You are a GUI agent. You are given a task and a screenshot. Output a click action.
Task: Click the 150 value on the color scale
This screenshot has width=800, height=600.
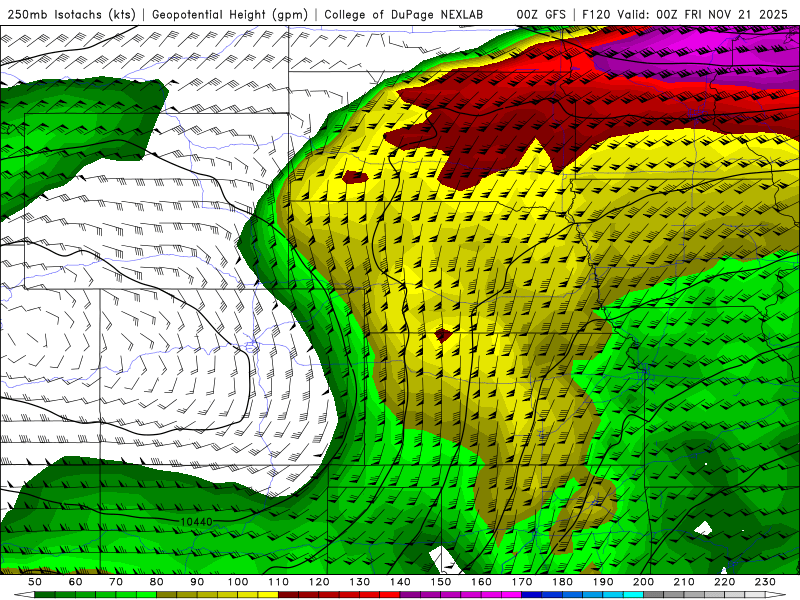(441, 582)
